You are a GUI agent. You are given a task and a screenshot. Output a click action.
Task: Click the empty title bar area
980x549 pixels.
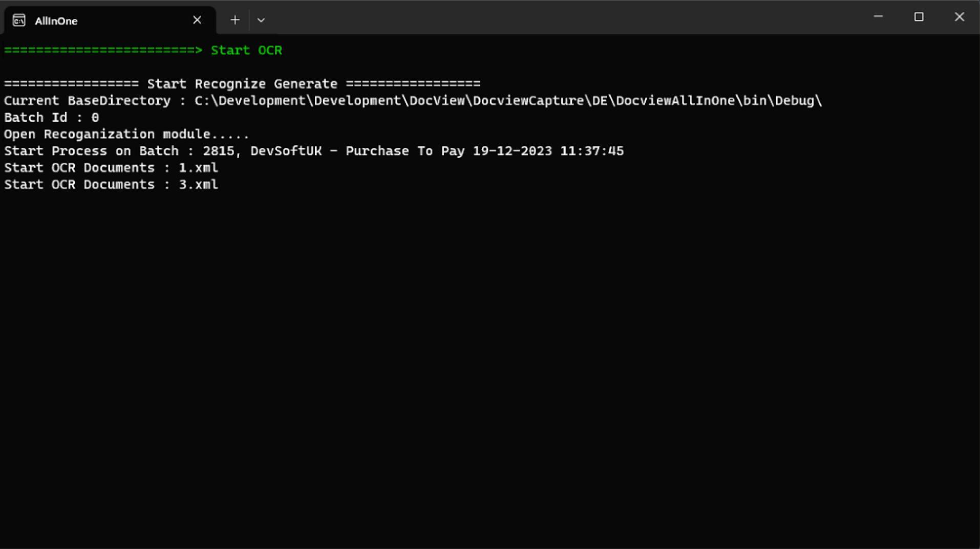(x=563, y=17)
